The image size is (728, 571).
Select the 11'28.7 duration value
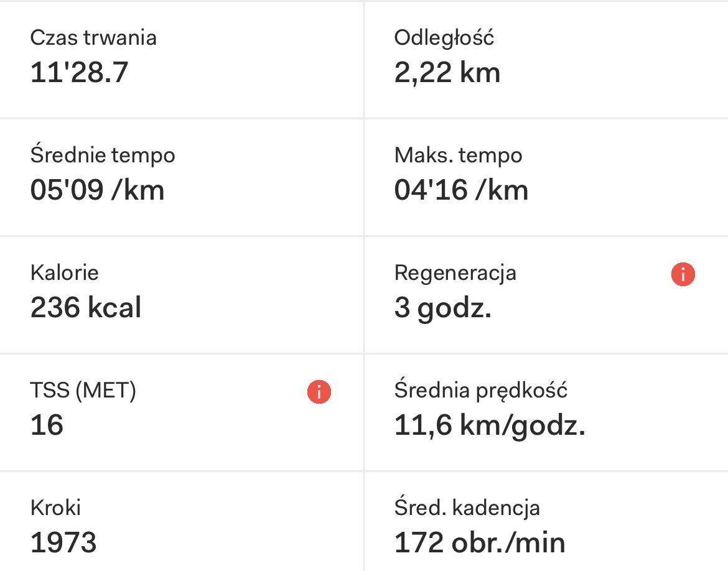(x=79, y=73)
